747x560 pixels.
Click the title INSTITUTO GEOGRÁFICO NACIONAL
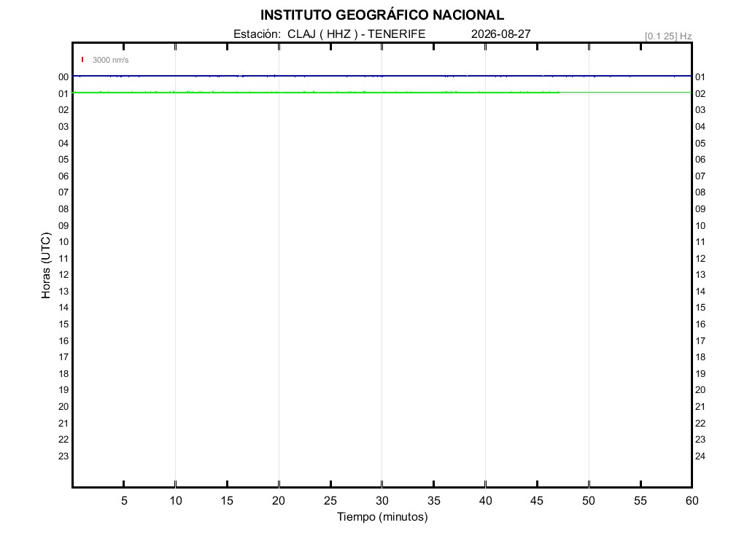click(x=382, y=15)
